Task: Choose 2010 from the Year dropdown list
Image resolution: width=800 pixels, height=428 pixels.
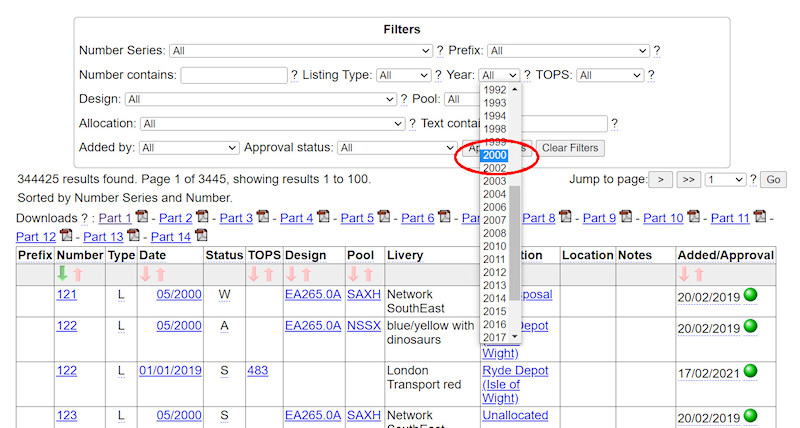Action: coord(494,246)
